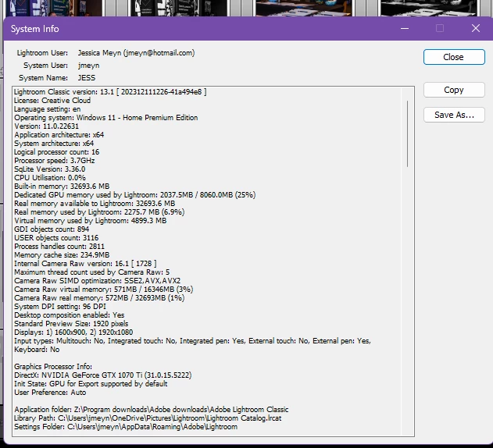Click the 'Memory cache size: 234.9MB' line
This screenshot has width=493, height=448.
point(62,254)
